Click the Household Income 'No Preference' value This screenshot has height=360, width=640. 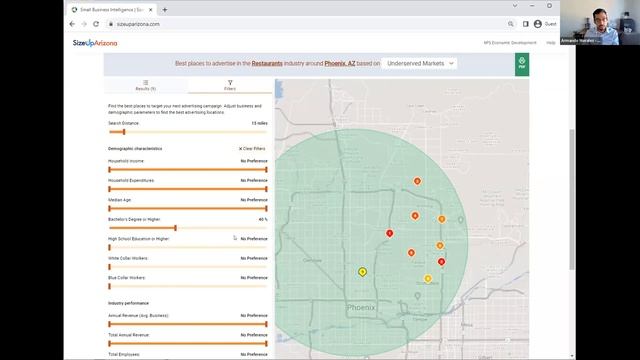tap(254, 161)
